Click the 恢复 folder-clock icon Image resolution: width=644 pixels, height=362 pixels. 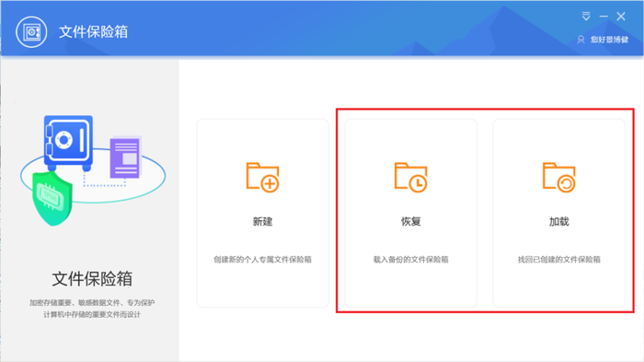coord(410,177)
